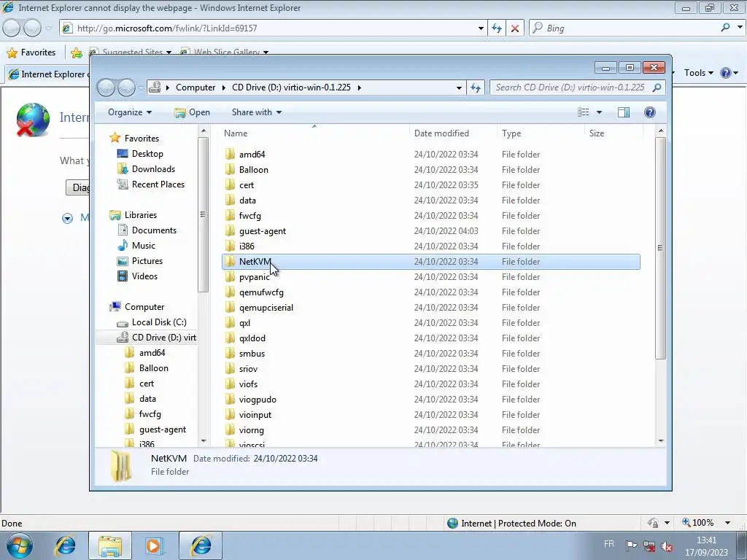Screen dimensions: 747x560
Task: Expand the Explorer address bar history dropdown
Action: pos(459,87)
